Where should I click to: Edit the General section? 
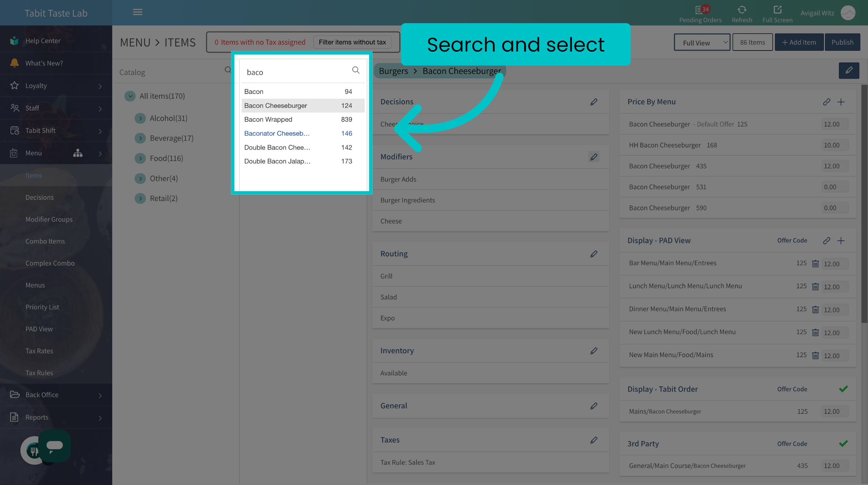594,406
